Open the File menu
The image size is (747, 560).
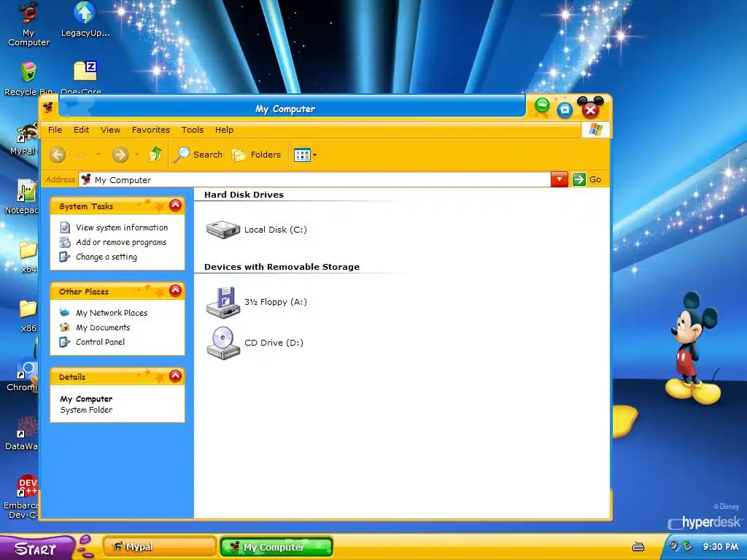click(x=55, y=130)
